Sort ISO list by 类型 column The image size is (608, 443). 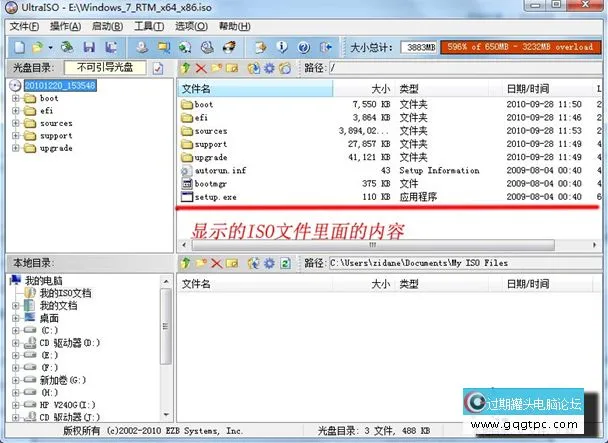click(441, 89)
